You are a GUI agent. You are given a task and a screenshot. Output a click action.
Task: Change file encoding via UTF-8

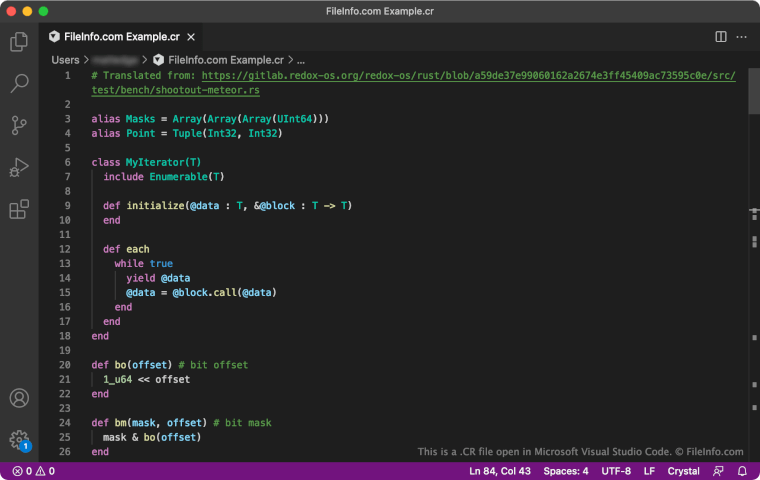616,471
